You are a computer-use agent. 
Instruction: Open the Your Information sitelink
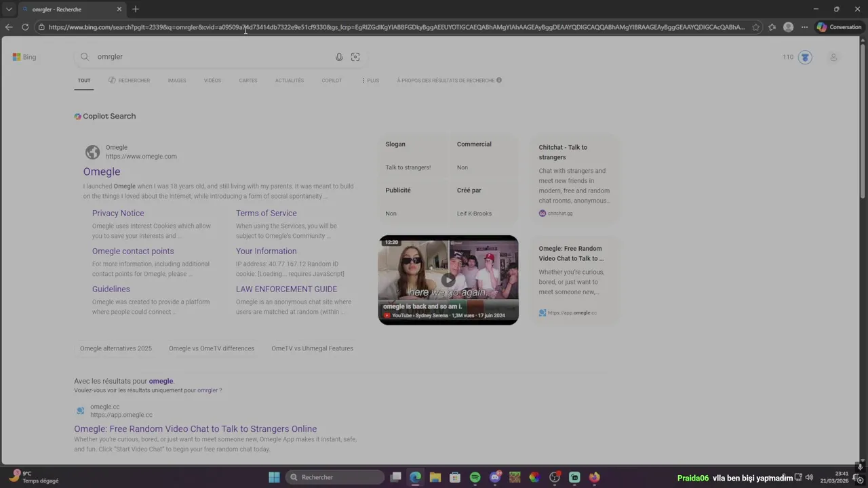(x=267, y=251)
